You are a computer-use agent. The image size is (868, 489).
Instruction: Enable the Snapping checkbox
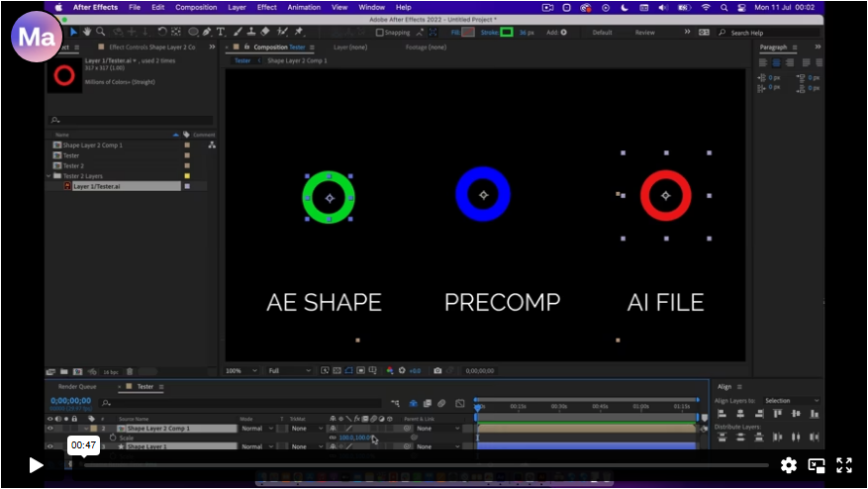tap(380, 33)
